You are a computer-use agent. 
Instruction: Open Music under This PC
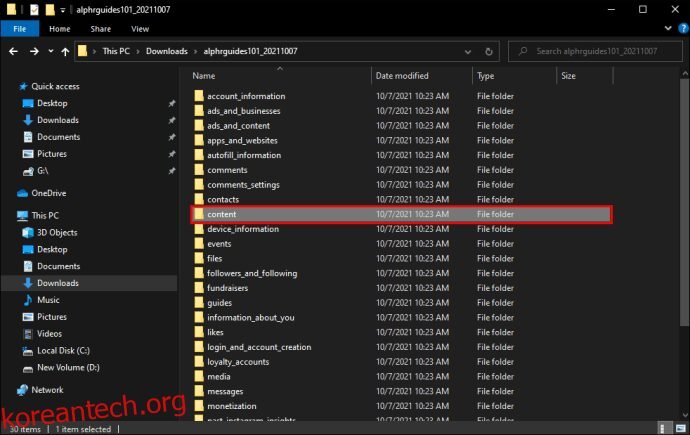48,300
